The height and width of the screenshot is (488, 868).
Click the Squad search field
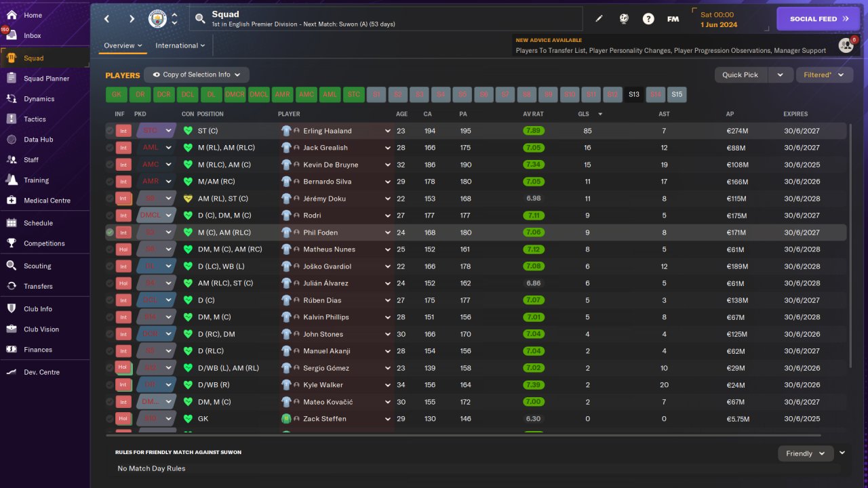387,19
